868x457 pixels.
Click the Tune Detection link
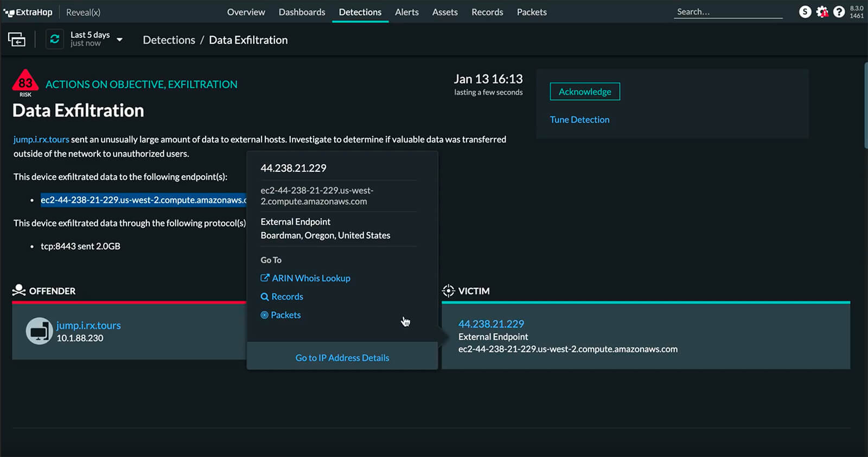tap(579, 119)
